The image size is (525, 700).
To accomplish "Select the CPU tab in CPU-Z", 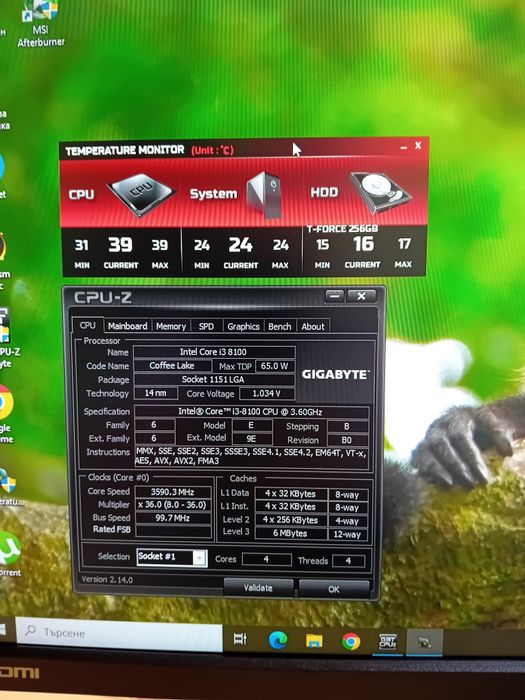I will (x=88, y=325).
